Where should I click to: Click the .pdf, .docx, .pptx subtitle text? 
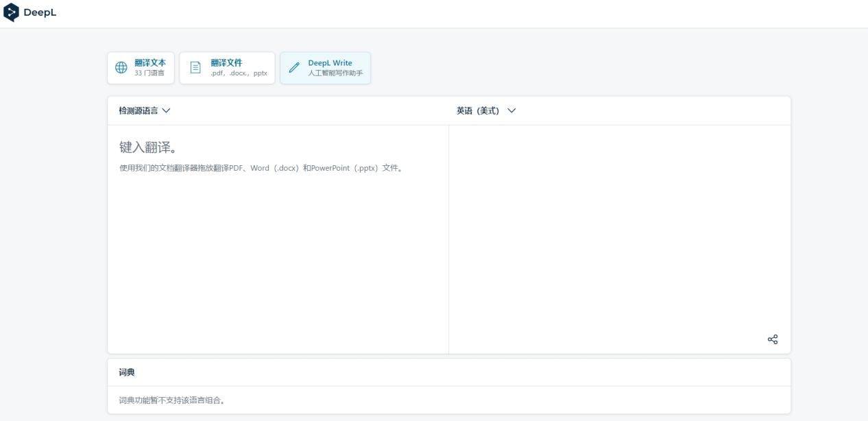pyautogui.click(x=239, y=73)
